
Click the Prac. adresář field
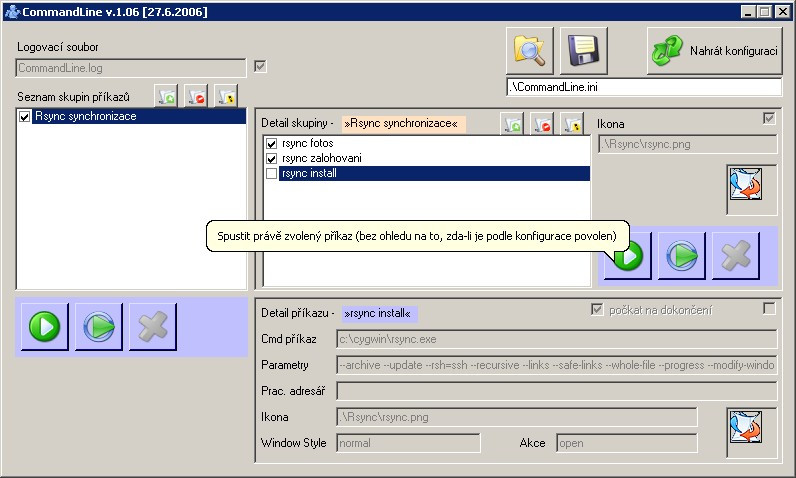(556, 391)
